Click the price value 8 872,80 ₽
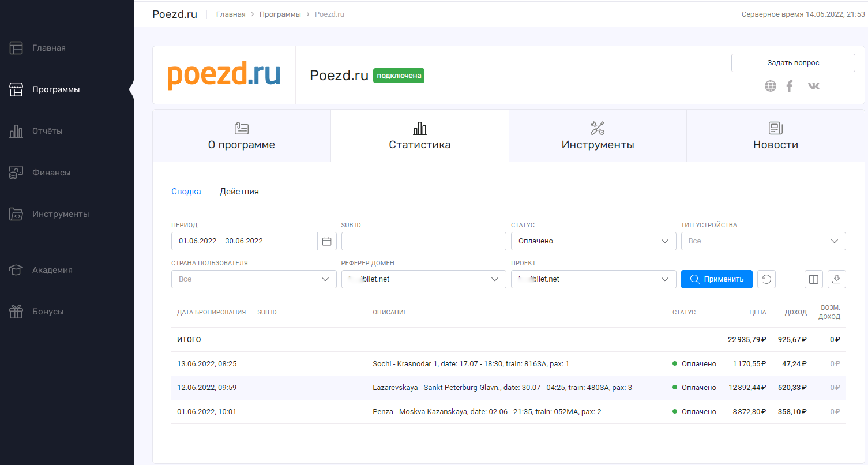Screen dimensions: 868x465 750,412
